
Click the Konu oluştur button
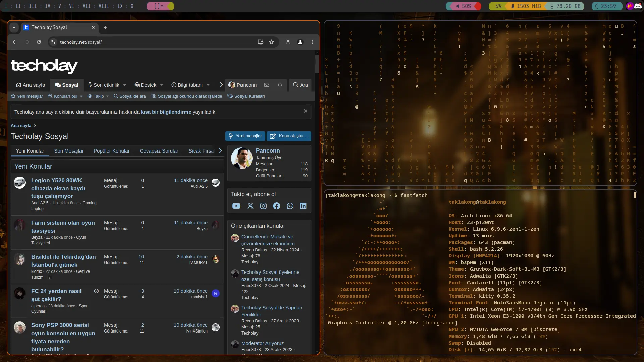point(289,136)
